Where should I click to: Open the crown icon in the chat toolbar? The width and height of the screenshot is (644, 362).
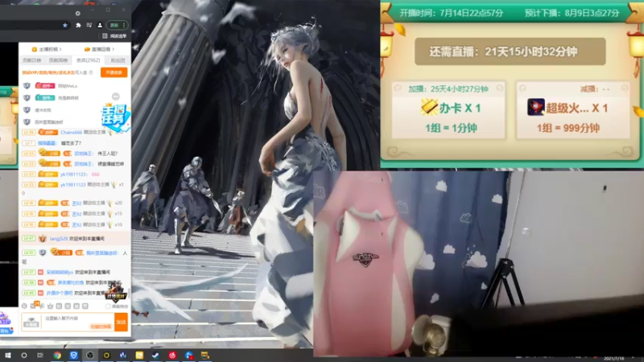coord(50,306)
